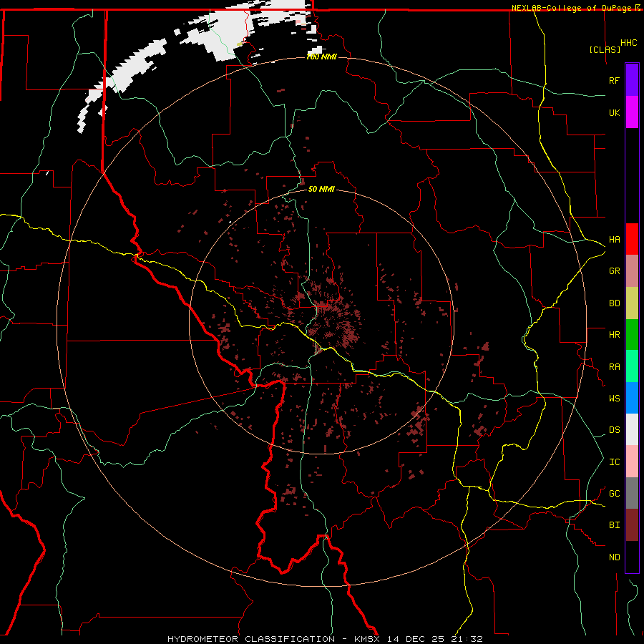This screenshot has height=644, width=644.
Task: Click the RF legend label
Action: (x=615, y=80)
